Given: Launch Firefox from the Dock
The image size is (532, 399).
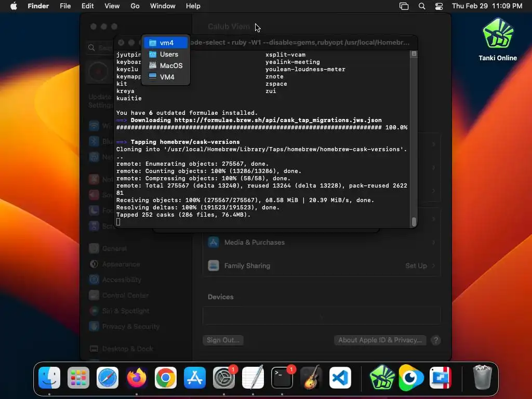Looking at the screenshot, I should click(137, 378).
